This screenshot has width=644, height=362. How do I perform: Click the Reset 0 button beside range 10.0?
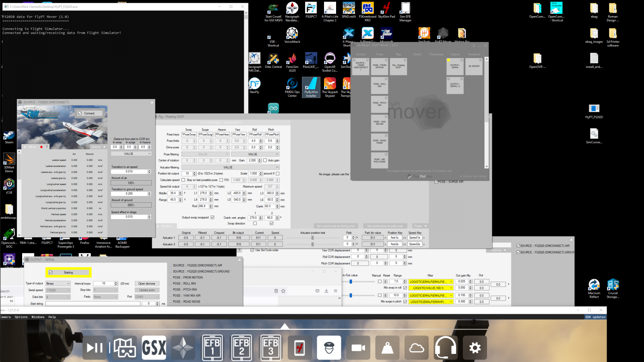pos(385,295)
